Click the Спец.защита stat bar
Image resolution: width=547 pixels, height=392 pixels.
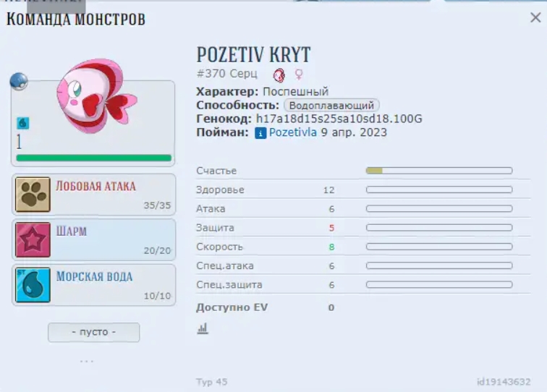[439, 284]
